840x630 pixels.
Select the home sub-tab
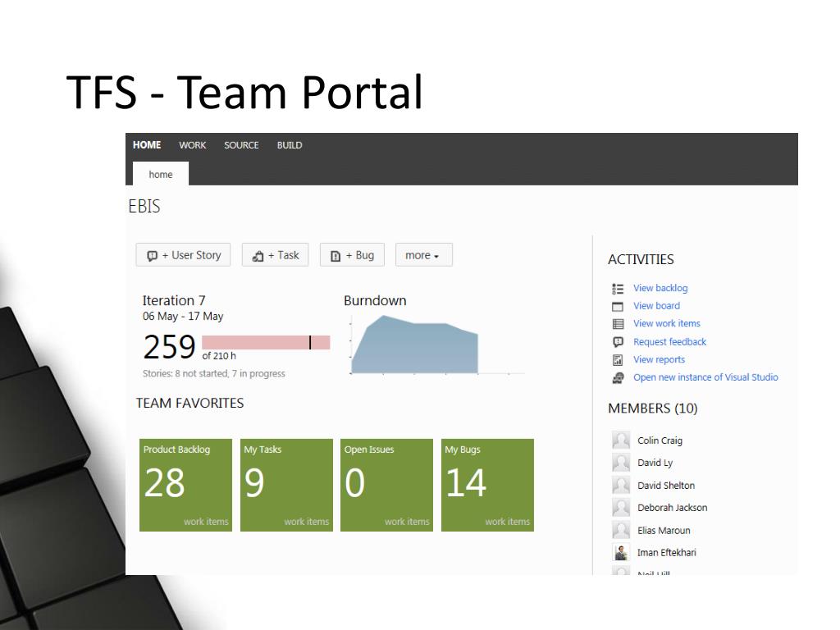[161, 174]
